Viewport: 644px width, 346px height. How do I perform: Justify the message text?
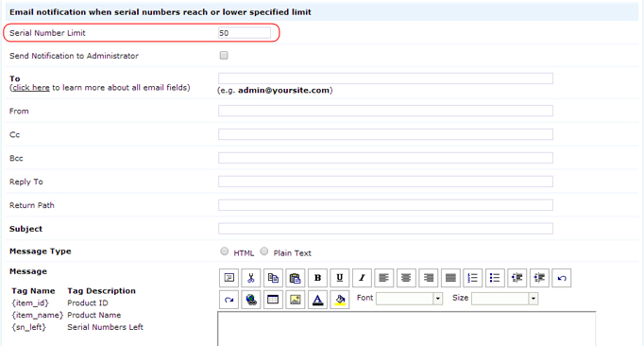click(450, 278)
